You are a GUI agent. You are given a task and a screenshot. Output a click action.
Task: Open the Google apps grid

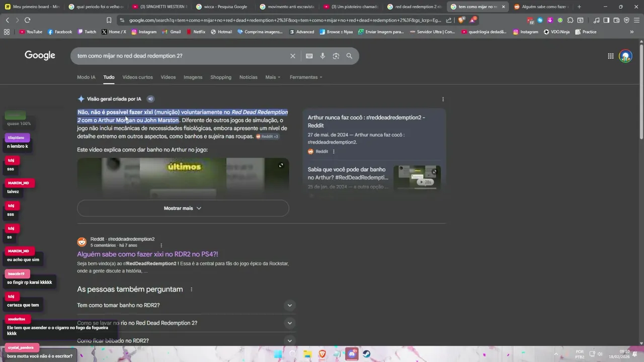pyautogui.click(x=610, y=56)
